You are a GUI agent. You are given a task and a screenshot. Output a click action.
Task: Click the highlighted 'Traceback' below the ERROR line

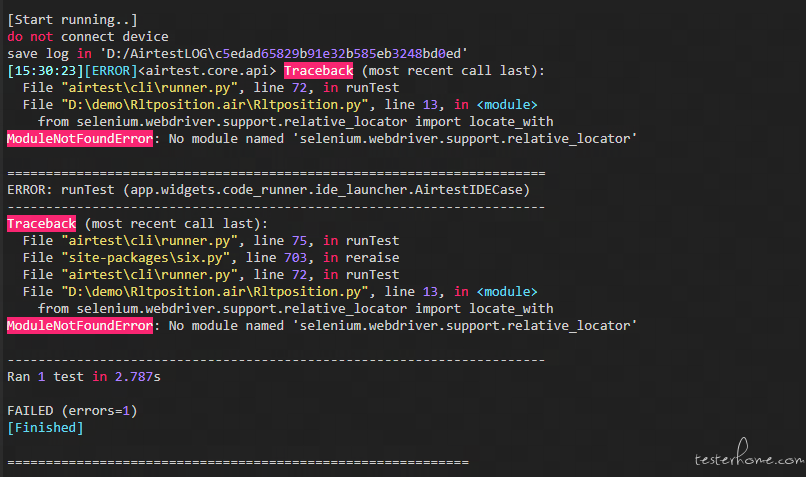tap(42, 224)
